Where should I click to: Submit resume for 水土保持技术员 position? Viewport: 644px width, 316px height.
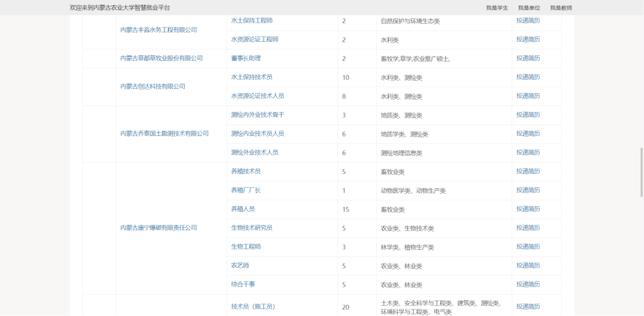pyautogui.click(x=528, y=77)
